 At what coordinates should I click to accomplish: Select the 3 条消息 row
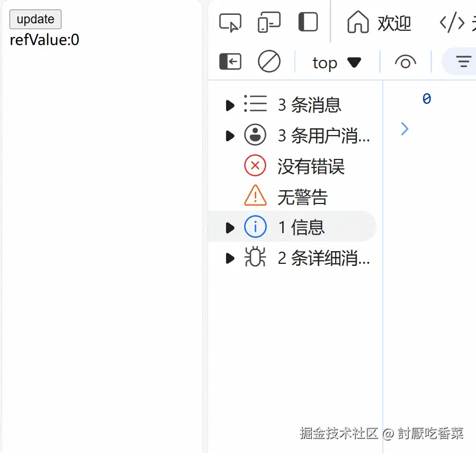292,104
